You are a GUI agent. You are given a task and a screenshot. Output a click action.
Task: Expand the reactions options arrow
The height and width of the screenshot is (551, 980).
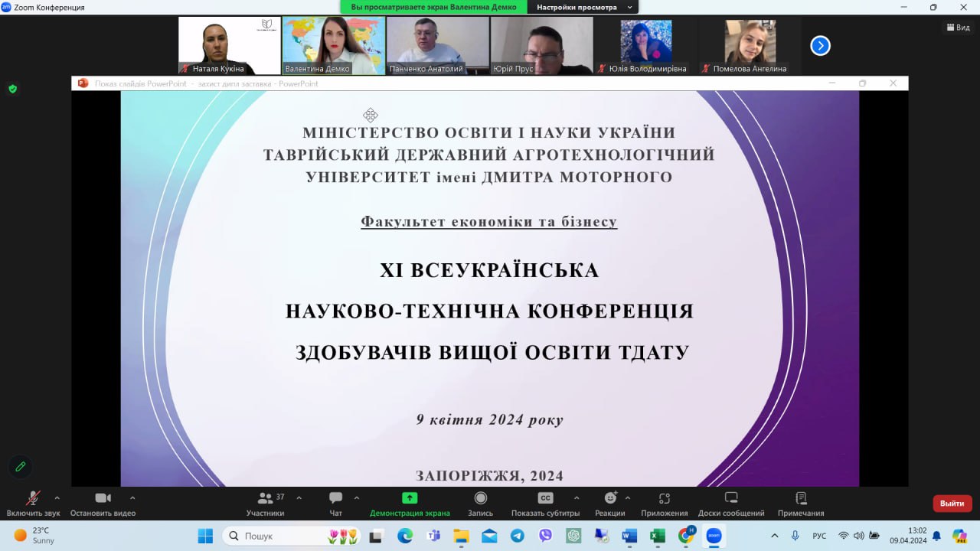[628, 497]
